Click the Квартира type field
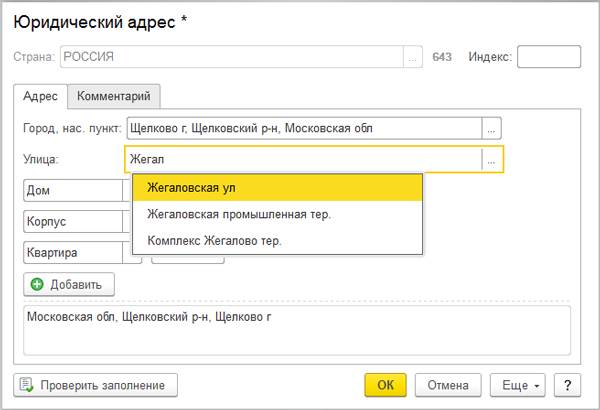The image size is (600, 410). (x=73, y=253)
